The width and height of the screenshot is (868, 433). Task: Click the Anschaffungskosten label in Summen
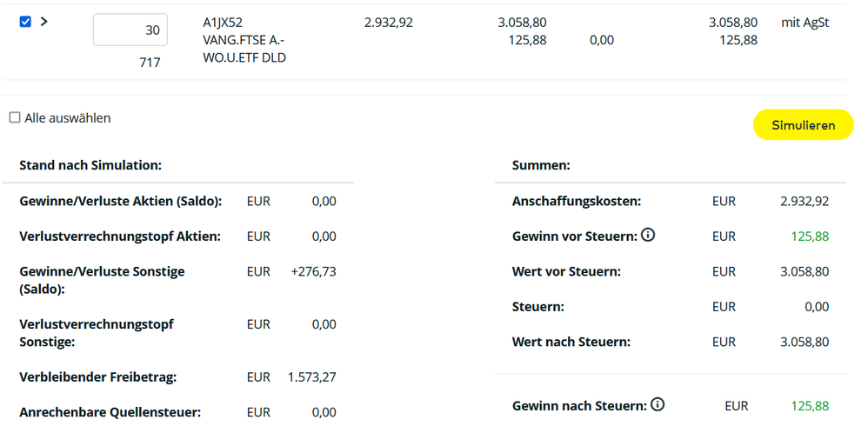tap(577, 202)
